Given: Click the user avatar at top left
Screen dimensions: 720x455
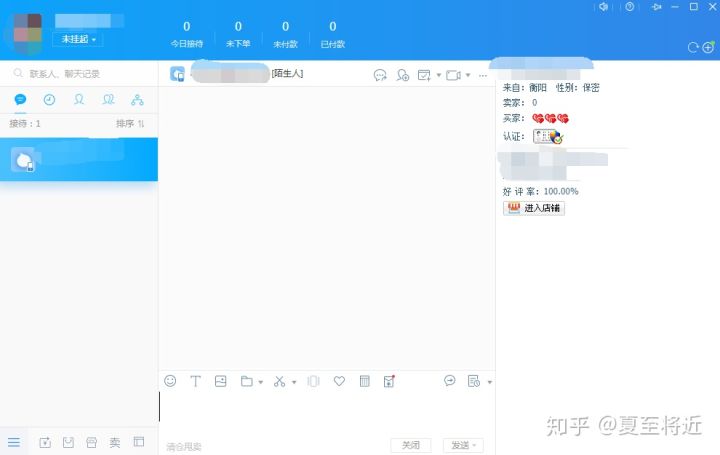Looking at the screenshot, I should pos(28,34).
